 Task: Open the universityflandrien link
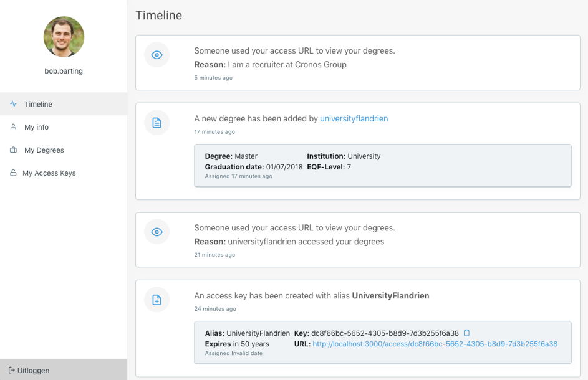point(354,118)
